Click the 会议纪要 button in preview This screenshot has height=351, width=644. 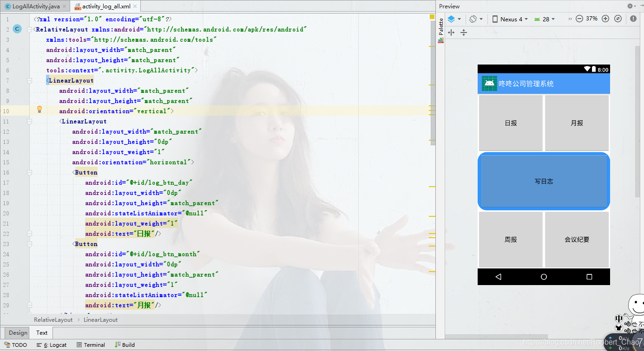577,240
